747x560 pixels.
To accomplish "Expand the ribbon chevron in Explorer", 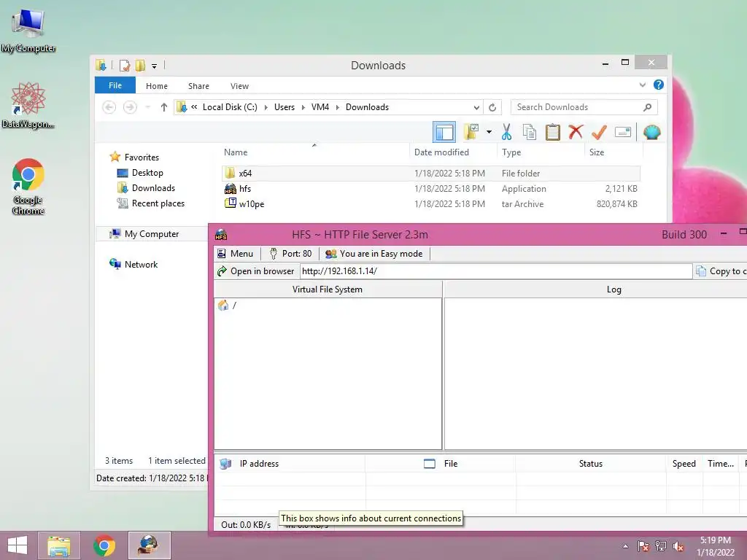I will coord(642,85).
